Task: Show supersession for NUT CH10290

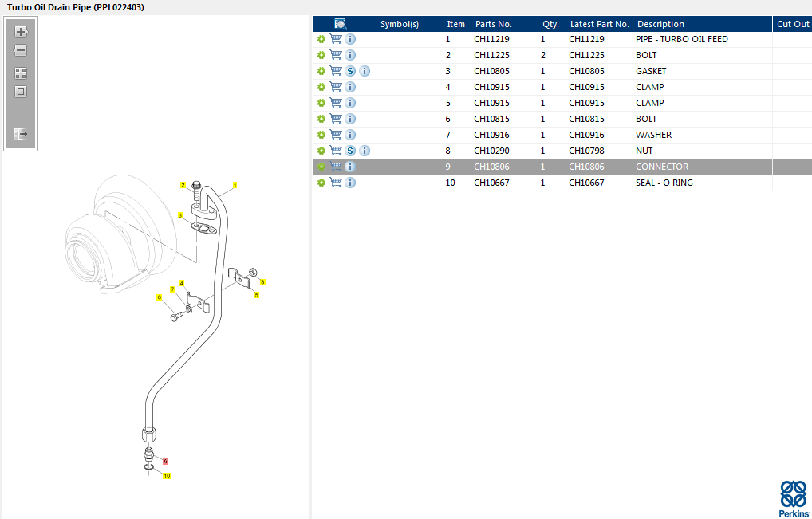Action: coord(350,151)
